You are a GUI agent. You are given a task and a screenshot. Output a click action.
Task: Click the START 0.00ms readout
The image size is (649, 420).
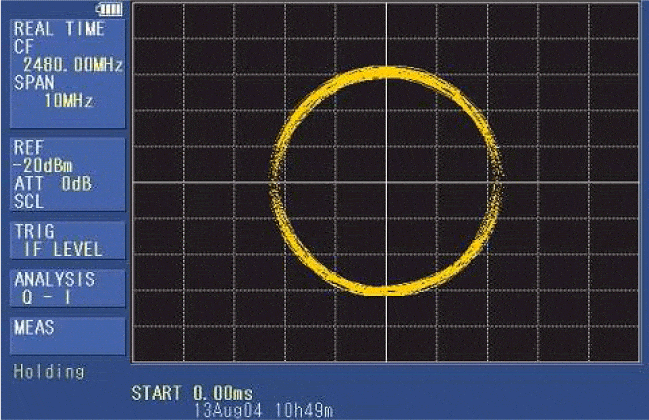point(192,393)
